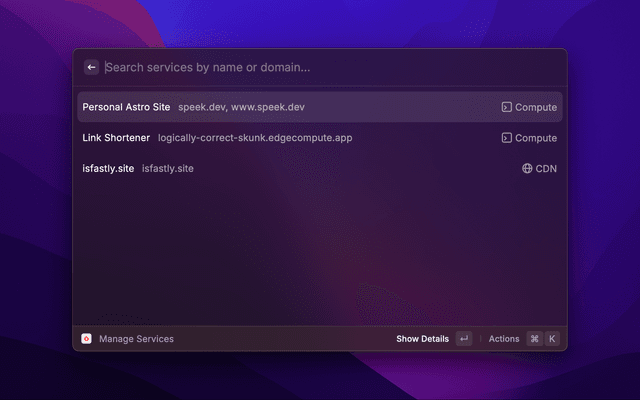Click the CDN label on isfastly.site row
This screenshot has height=400, width=640.
tap(546, 169)
